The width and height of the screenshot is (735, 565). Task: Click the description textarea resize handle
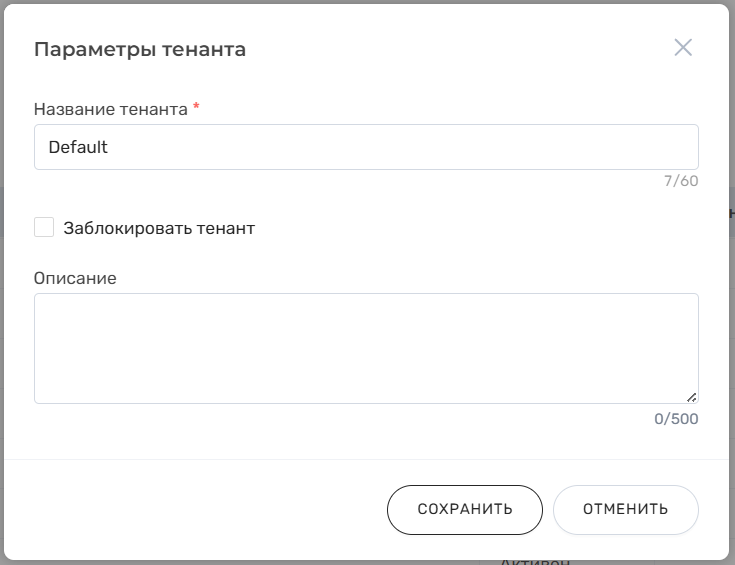point(692,397)
